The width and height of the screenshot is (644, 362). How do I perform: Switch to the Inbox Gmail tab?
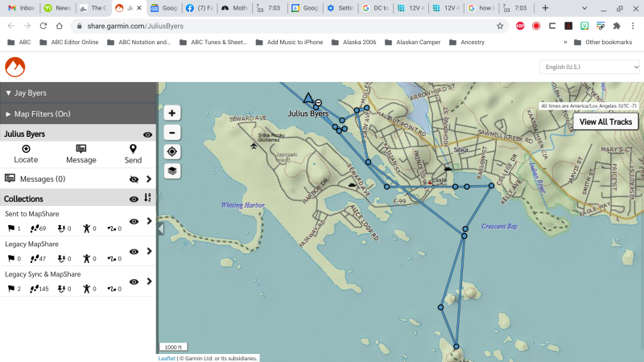pos(21,8)
